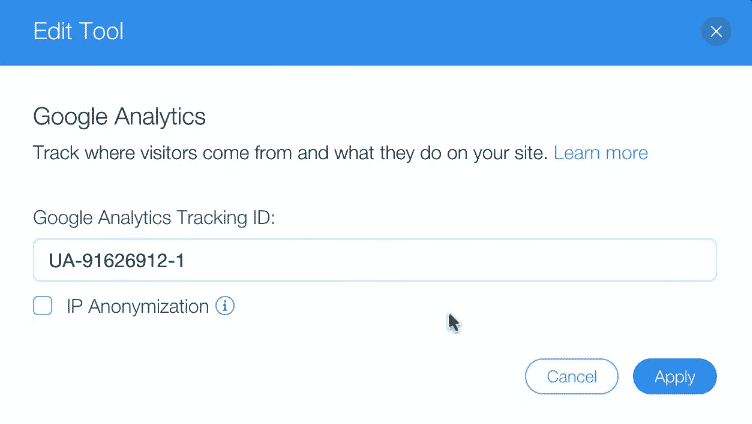Click the empty area of the tracking ID box
This screenshot has height=424, width=752.
pyautogui.click(x=451, y=260)
